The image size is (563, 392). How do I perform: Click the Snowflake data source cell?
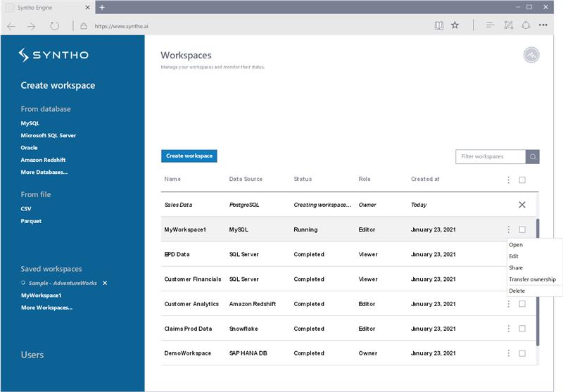click(x=243, y=329)
